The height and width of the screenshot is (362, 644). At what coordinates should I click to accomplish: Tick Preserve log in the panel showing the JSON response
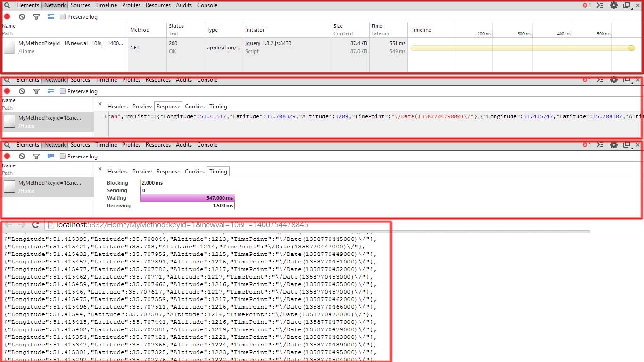coord(63,91)
